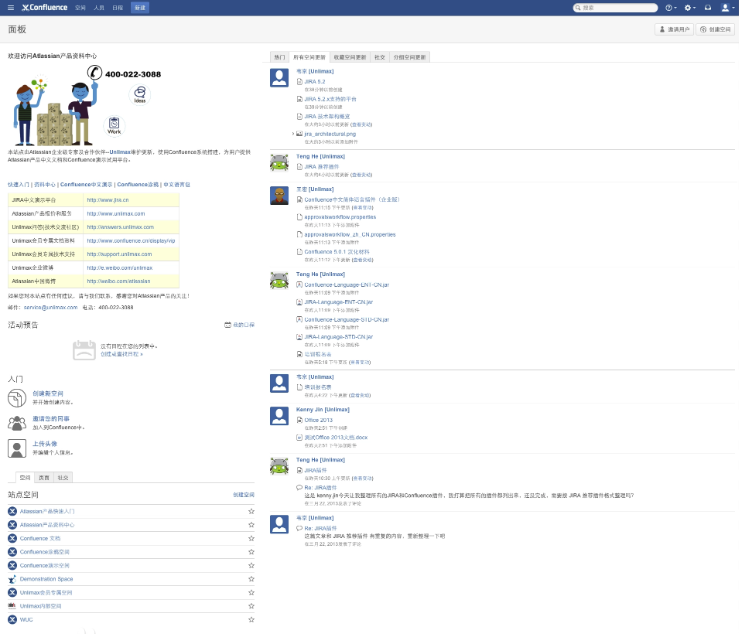This screenshot has height=634, width=739.
Task: Click the group-of-people invite colleagues icon
Action: point(17,423)
